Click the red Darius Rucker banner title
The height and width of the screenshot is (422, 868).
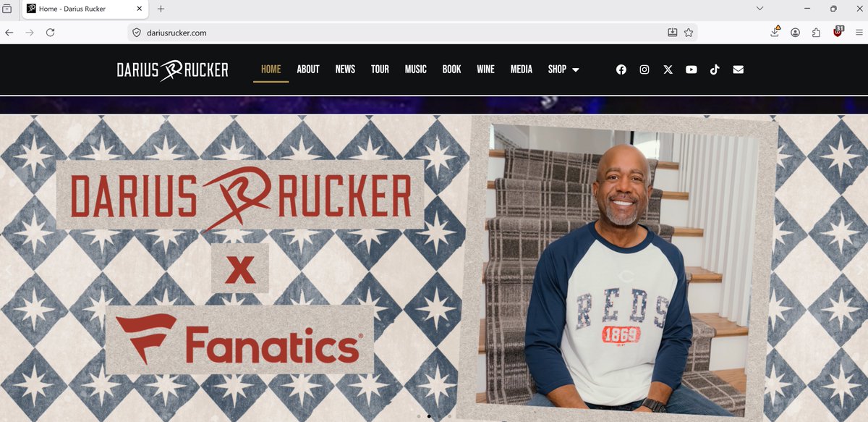[240, 195]
